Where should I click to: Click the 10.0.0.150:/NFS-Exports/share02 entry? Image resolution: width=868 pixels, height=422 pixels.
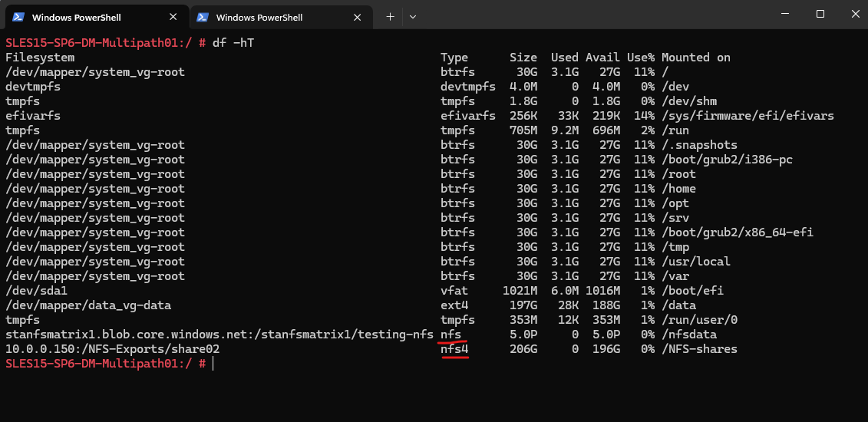(112, 350)
